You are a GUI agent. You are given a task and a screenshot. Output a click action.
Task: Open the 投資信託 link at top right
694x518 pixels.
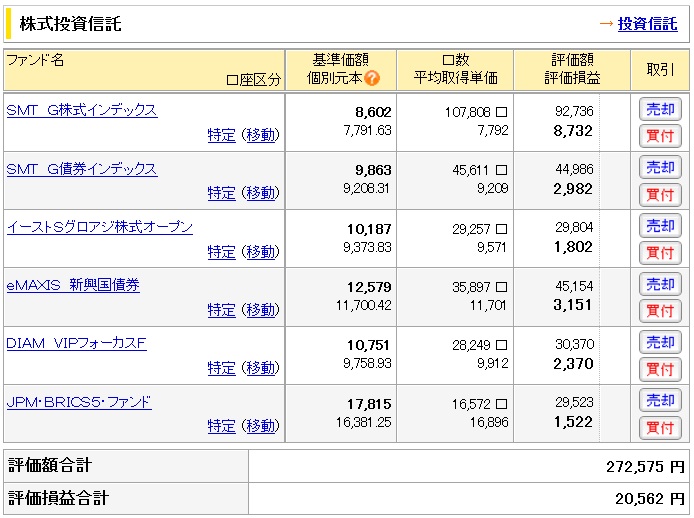647,23
